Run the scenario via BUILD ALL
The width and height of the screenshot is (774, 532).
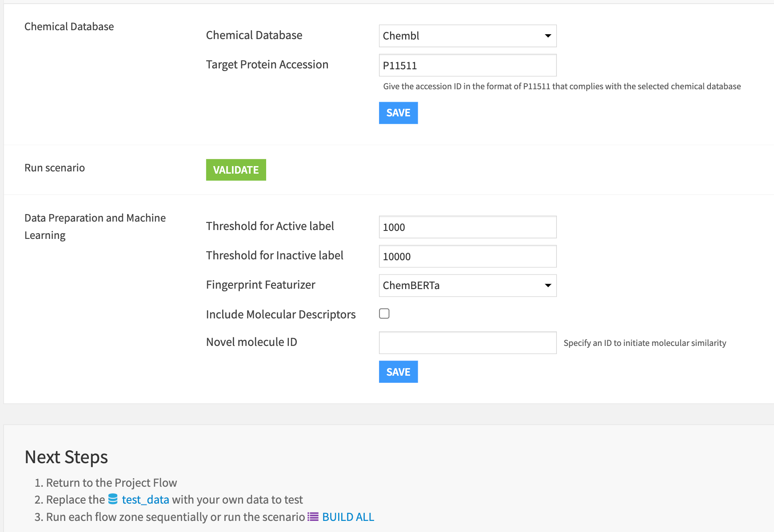(347, 516)
